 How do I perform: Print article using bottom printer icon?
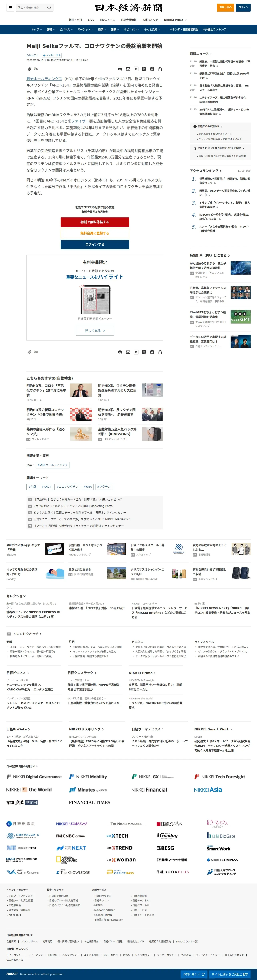(x=120, y=352)
